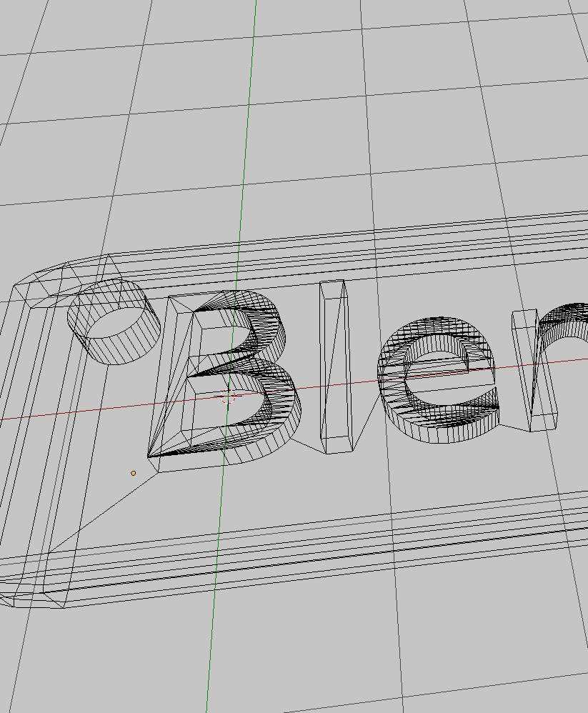
Task: Select the wireframe ring cylinder near corner
Action: [x=114, y=321]
